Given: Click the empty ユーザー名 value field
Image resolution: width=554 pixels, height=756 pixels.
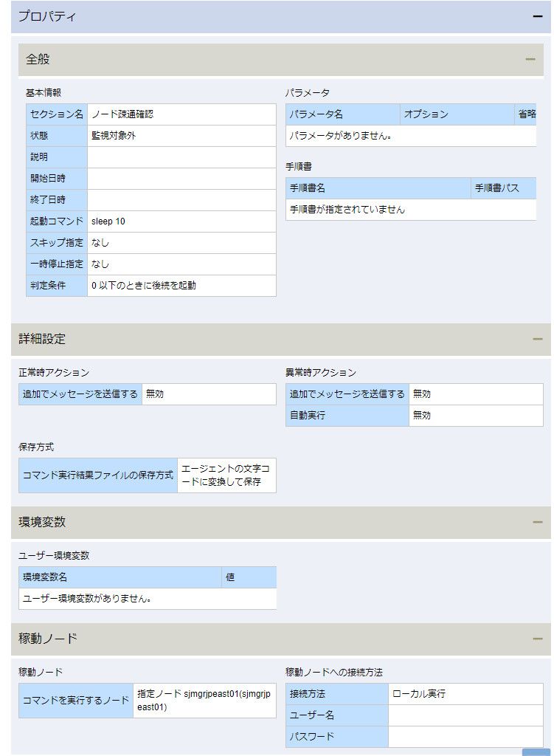Looking at the screenshot, I should coord(465,715).
